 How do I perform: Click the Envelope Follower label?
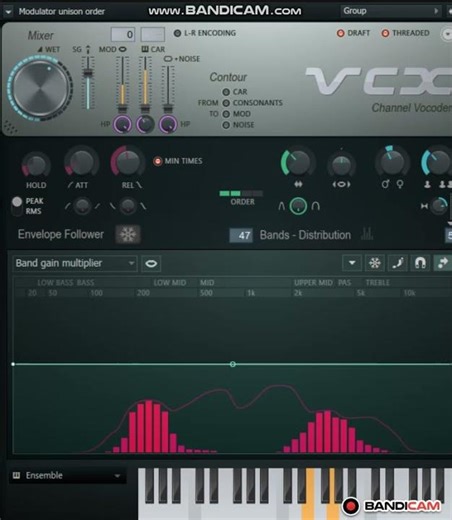(61, 234)
